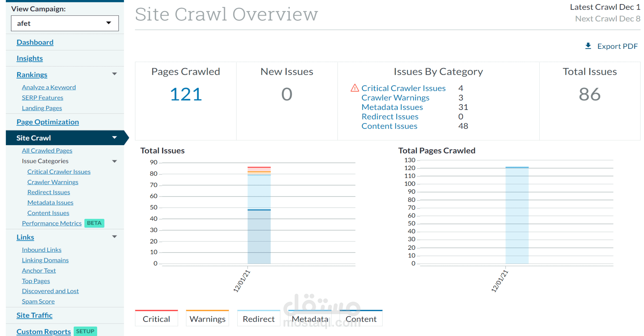Collapse the Links section arrow
Screen dimensions: 644x336
[114, 237]
